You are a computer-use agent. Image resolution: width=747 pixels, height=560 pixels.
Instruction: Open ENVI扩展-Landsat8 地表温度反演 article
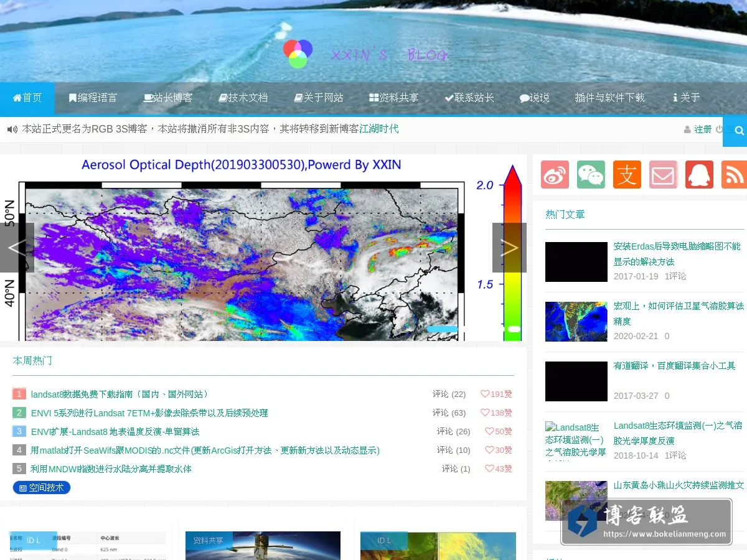click(x=115, y=431)
